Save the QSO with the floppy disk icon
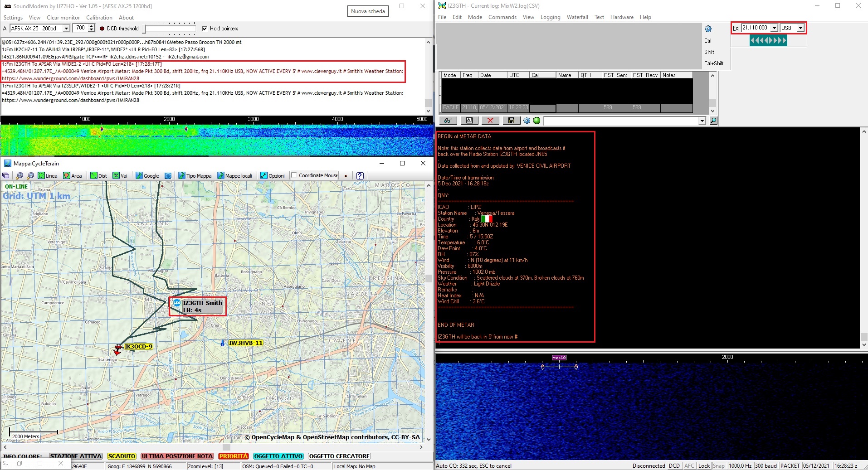This screenshot has height=470, width=868. pos(512,121)
